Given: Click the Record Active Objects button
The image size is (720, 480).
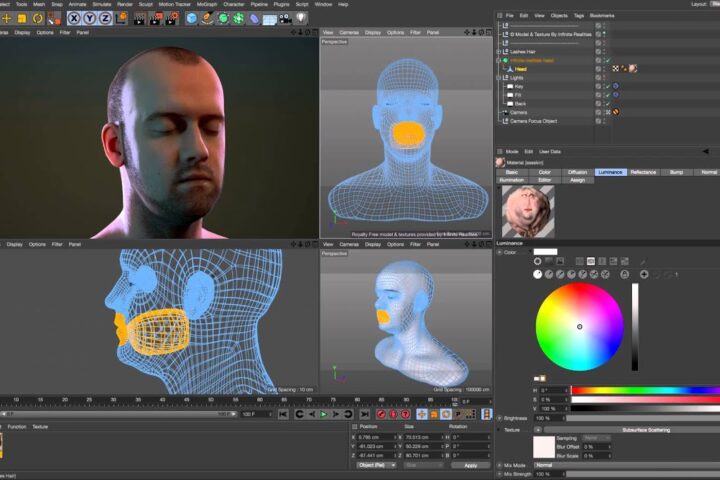Looking at the screenshot, I should click(x=381, y=414).
